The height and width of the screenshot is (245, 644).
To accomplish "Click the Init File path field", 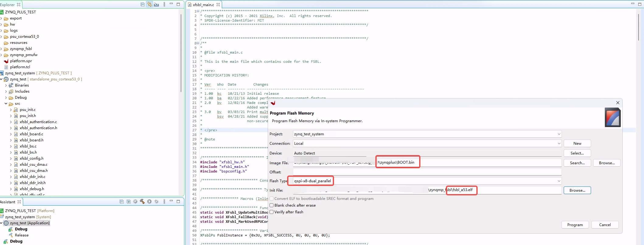I will 427,190.
